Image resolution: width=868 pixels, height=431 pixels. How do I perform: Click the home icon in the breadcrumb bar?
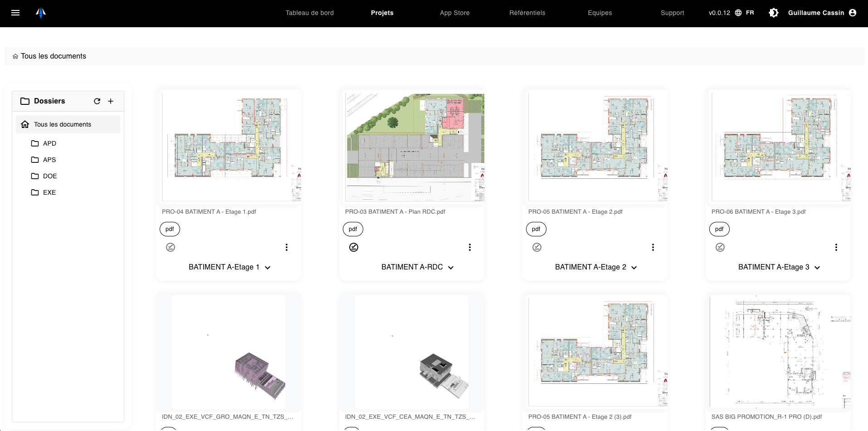tap(15, 56)
